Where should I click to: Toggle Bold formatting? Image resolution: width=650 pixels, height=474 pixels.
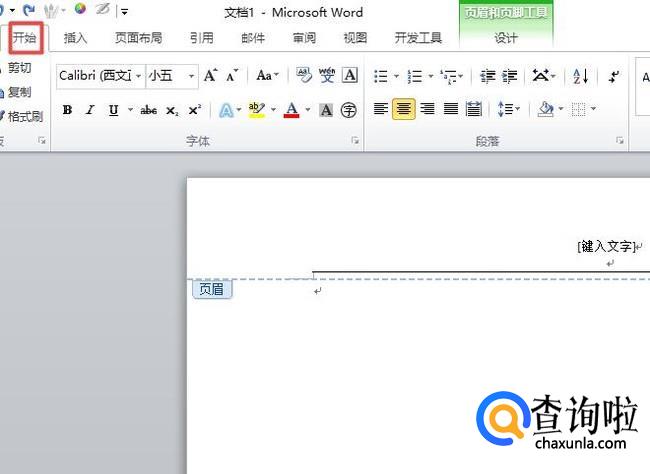point(67,110)
